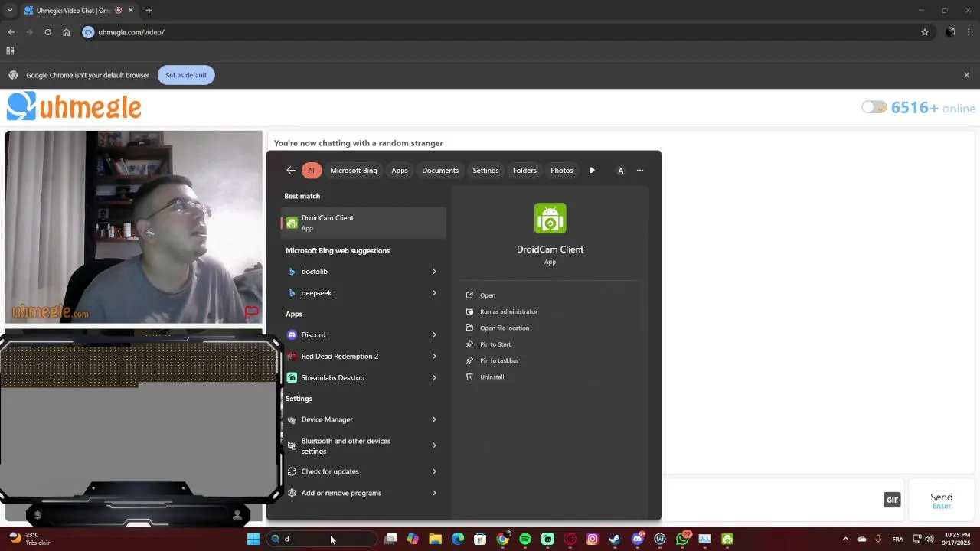980x551 pixels.
Task: Open Steam from the taskbar
Action: pyautogui.click(x=615, y=539)
